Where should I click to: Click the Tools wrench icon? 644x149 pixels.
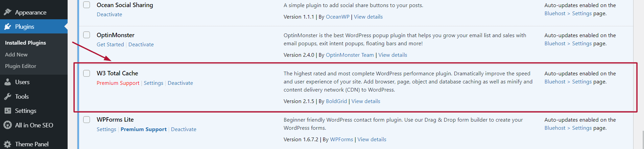(7, 97)
